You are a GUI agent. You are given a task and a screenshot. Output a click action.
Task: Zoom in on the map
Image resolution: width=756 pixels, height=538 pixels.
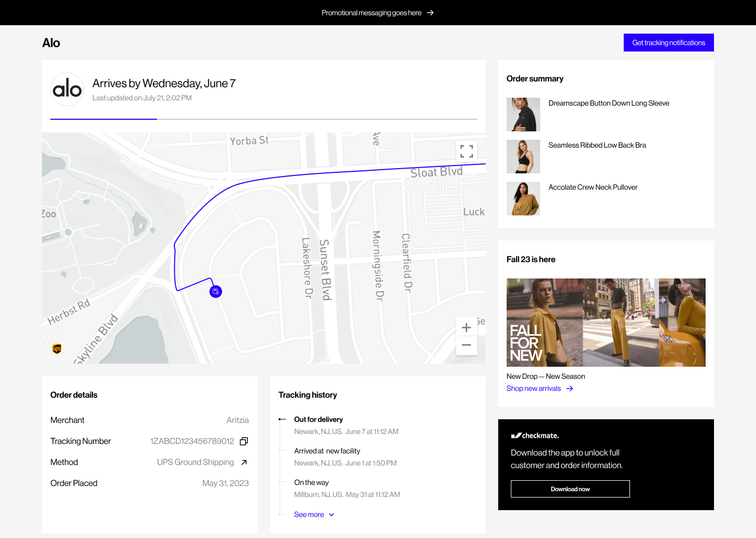pyautogui.click(x=466, y=328)
